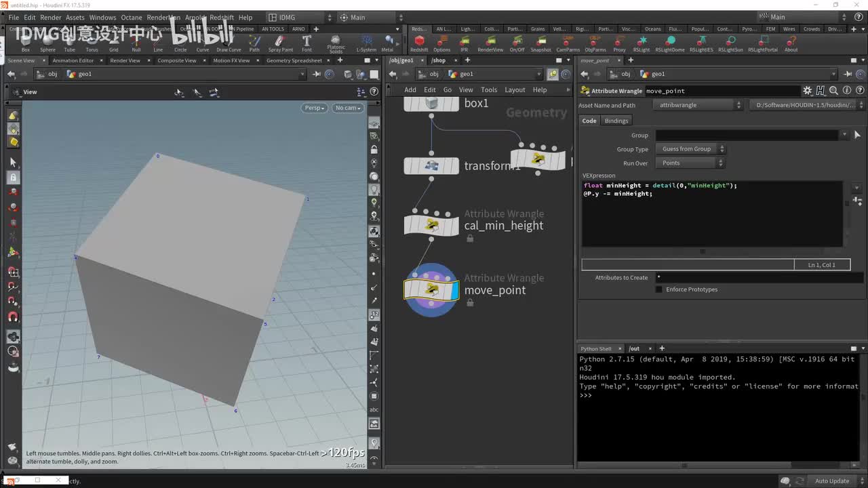Image resolution: width=868 pixels, height=488 pixels.
Task: Toggle the parameter pane pin
Action: [x=848, y=74]
